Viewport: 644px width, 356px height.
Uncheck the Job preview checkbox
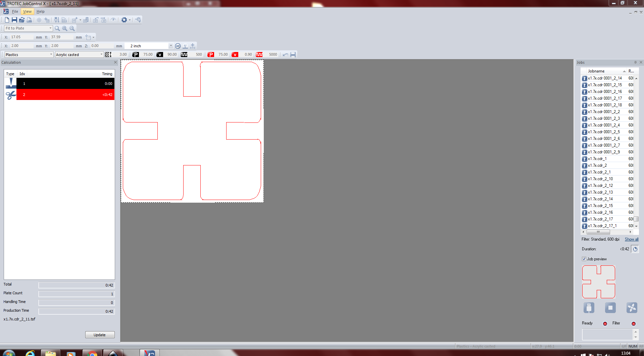coord(584,259)
